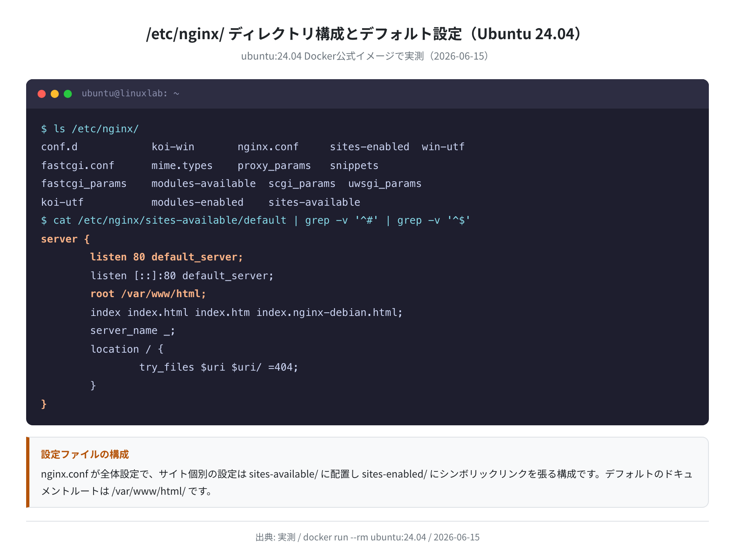The image size is (735, 560).
Task: Select the 'sites-enabled' directory entry in ls output
Action: point(370,147)
